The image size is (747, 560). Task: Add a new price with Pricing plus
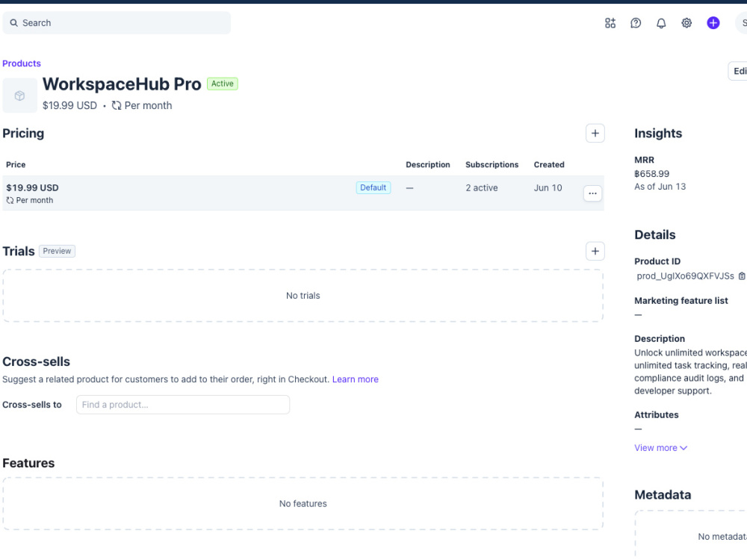pos(595,134)
